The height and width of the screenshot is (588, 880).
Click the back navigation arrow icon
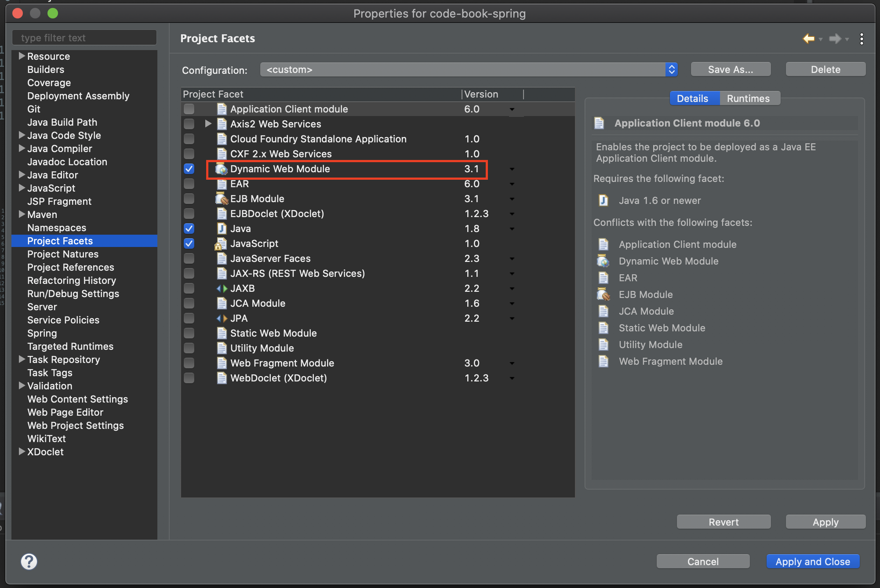pyautogui.click(x=808, y=39)
